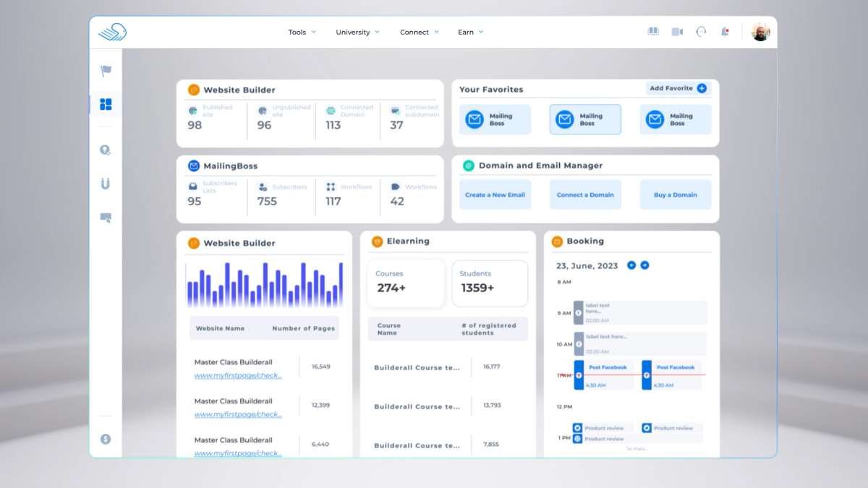
Task: Expand the University dropdown menu
Action: (357, 32)
